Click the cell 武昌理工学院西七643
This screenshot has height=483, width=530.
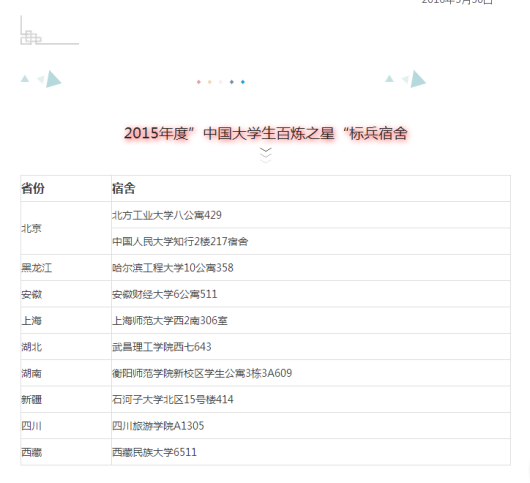tap(311, 347)
